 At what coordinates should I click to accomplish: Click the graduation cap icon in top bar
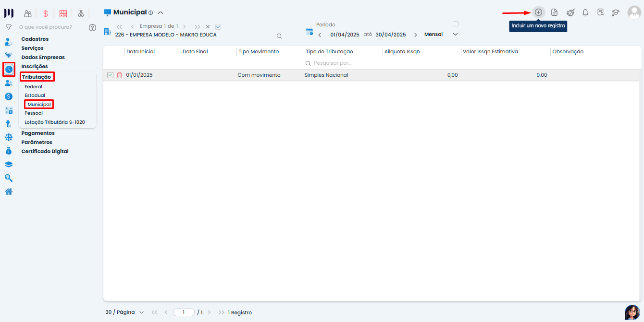coord(616,12)
